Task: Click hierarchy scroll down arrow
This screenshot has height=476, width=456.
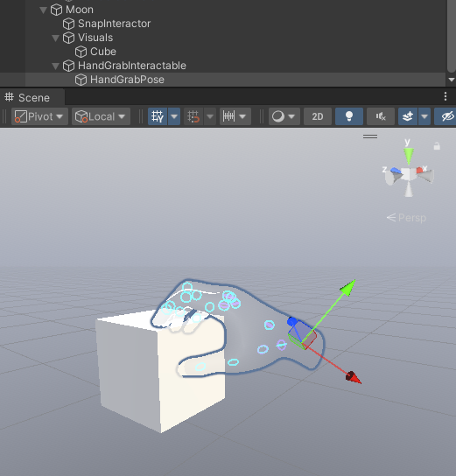Action: pyautogui.click(x=451, y=80)
